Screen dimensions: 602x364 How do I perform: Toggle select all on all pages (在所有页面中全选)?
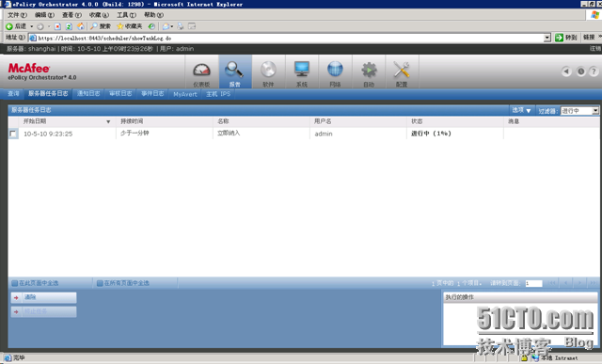[123, 283]
